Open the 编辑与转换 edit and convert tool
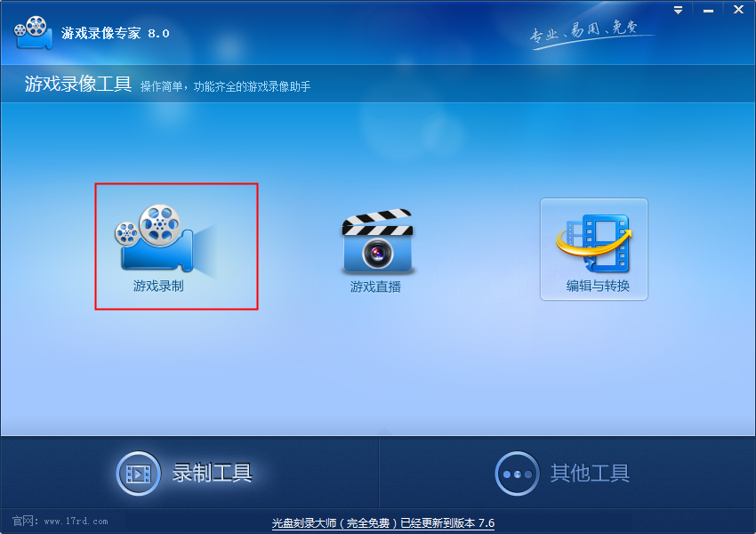 point(593,249)
